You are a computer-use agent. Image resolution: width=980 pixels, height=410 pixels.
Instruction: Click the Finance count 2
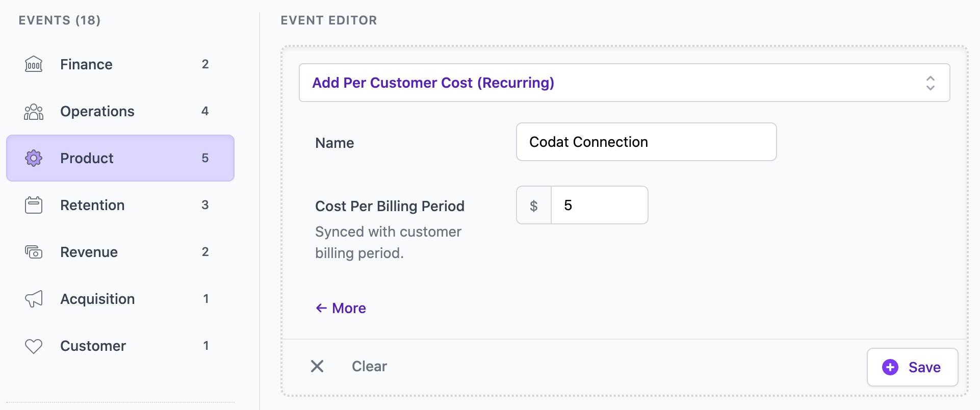point(205,64)
